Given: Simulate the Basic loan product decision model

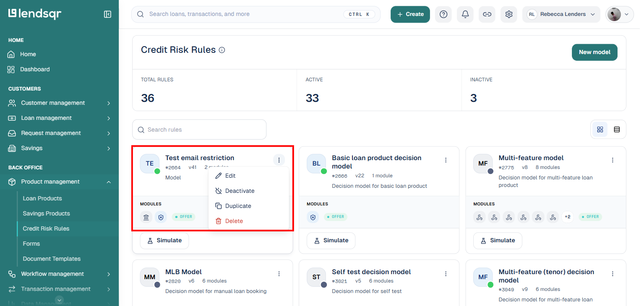Looking at the screenshot, I should [x=331, y=241].
